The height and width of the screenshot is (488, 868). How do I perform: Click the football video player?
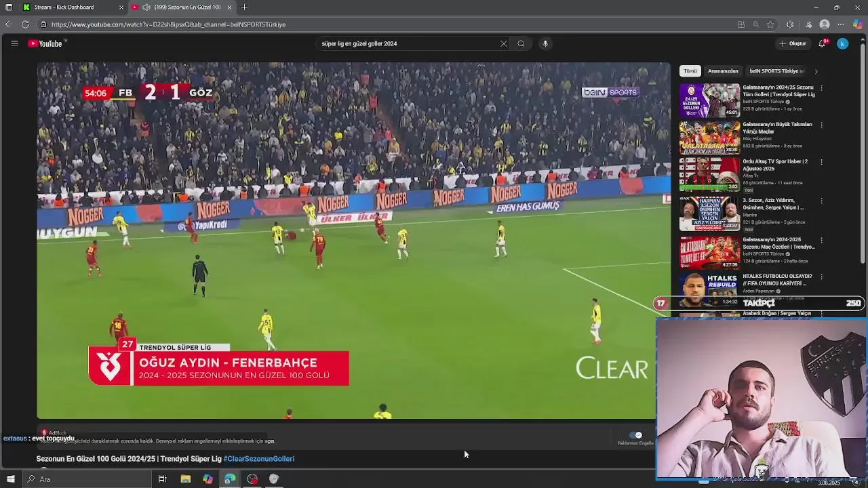(x=353, y=241)
